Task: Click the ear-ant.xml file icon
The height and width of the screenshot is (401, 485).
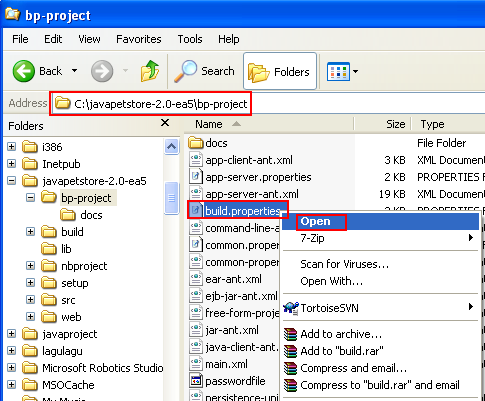Action: (196, 278)
